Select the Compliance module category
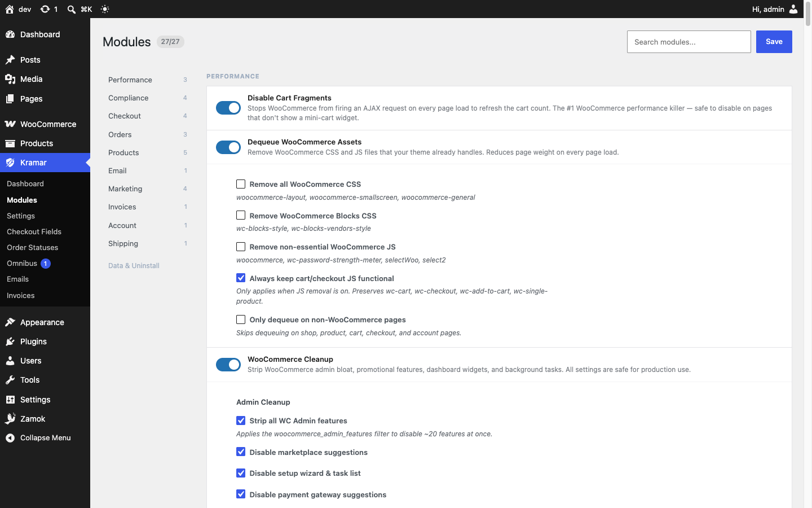The width and height of the screenshot is (812, 508). 148,98
